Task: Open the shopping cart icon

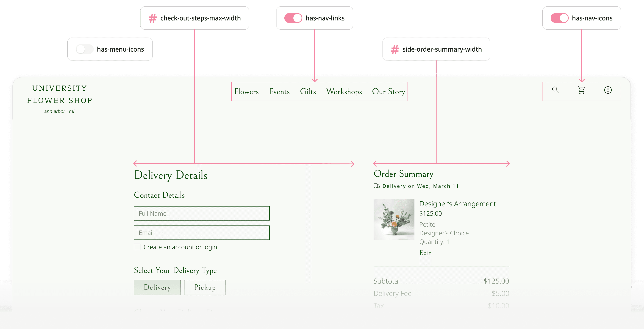Action: tap(581, 90)
